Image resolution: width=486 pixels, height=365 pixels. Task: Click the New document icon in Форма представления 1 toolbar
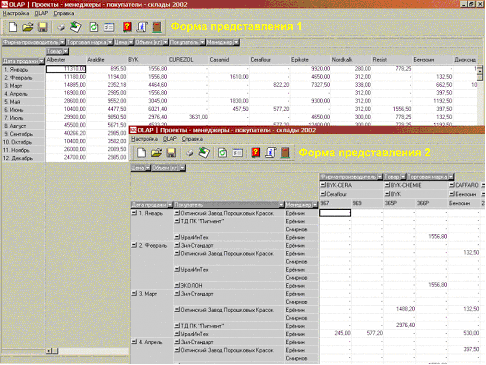pos(13,27)
